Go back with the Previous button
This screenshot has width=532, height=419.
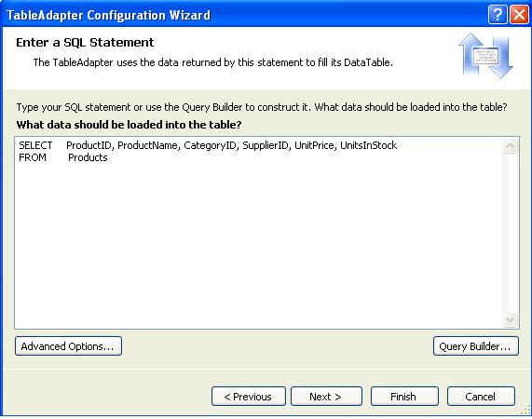[249, 397]
